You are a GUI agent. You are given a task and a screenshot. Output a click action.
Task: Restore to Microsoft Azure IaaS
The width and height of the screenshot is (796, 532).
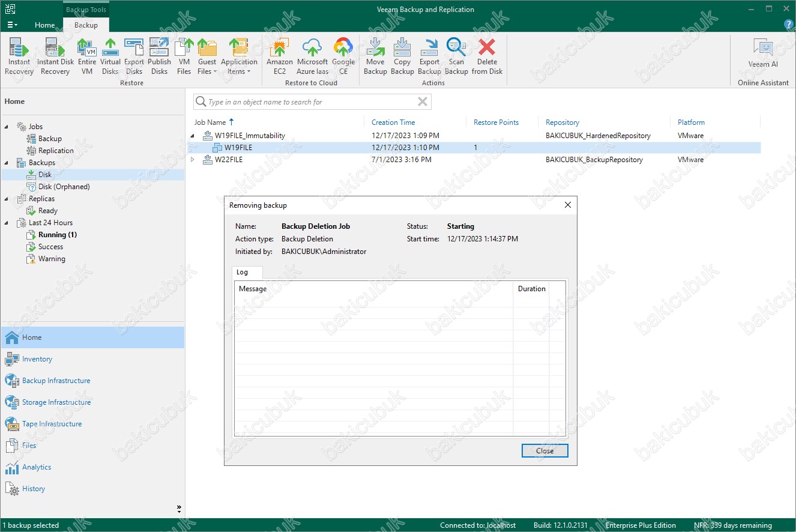312,56
